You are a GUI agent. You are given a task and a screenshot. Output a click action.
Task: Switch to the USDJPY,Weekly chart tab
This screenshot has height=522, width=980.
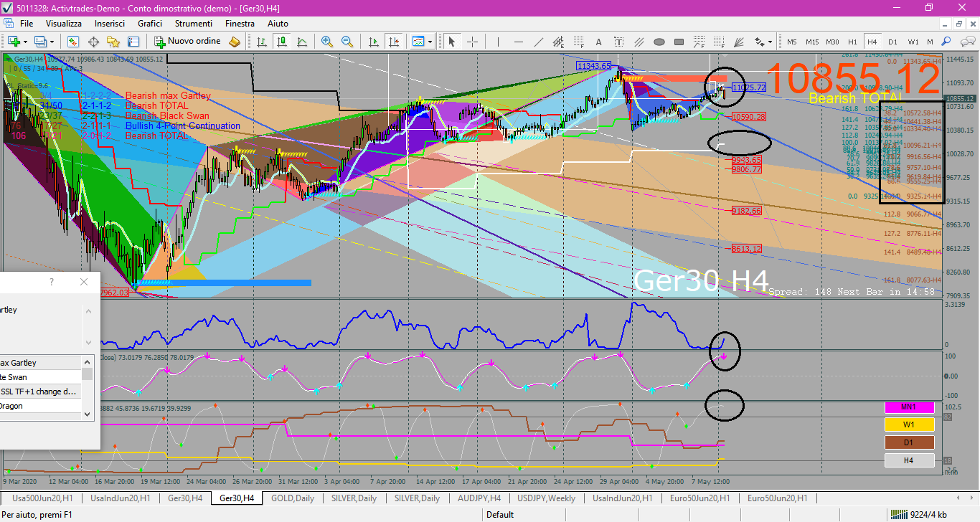(546, 498)
